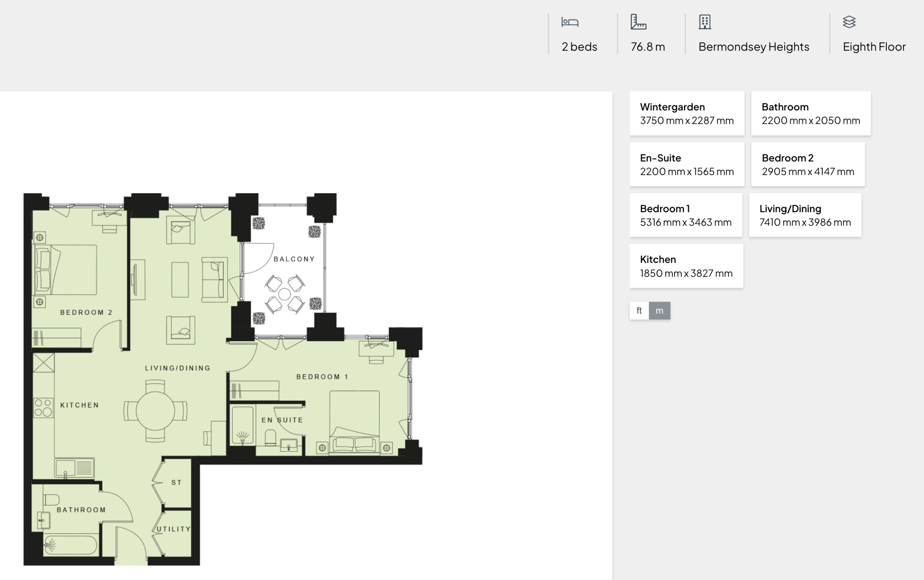This screenshot has height=580, width=924.
Task: Select the Living/Dining dimensions card
Action: (805, 215)
